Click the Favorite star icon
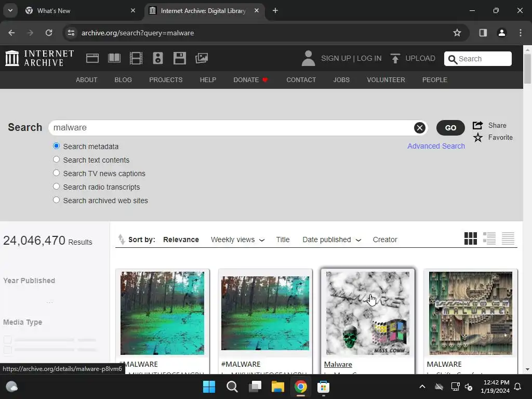532x399 pixels. click(x=478, y=137)
